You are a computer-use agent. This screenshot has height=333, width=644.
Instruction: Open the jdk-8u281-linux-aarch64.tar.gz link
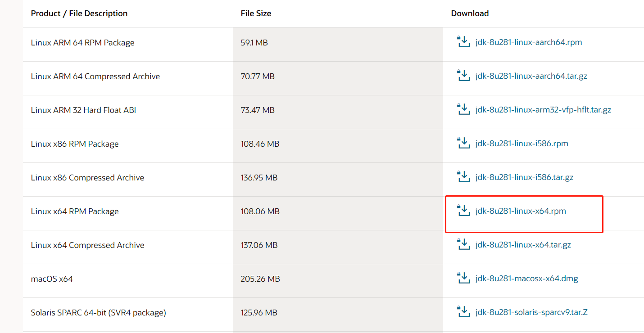(531, 76)
